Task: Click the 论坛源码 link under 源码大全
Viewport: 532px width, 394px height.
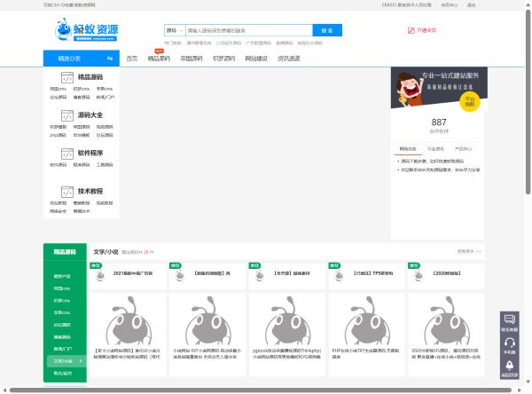Action: coord(105,135)
